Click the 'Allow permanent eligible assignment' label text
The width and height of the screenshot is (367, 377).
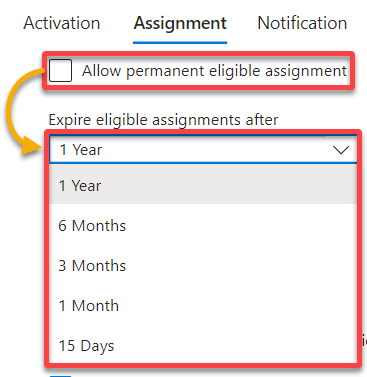click(x=215, y=71)
